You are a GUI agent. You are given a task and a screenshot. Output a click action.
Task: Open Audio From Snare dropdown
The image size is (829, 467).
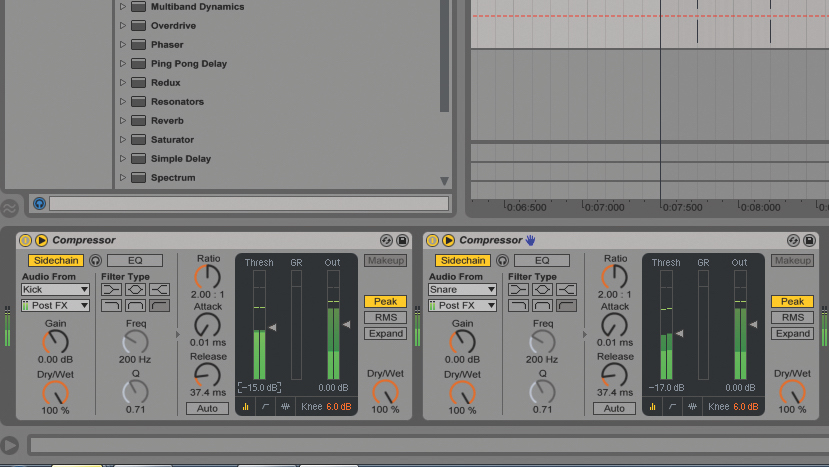pos(463,289)
